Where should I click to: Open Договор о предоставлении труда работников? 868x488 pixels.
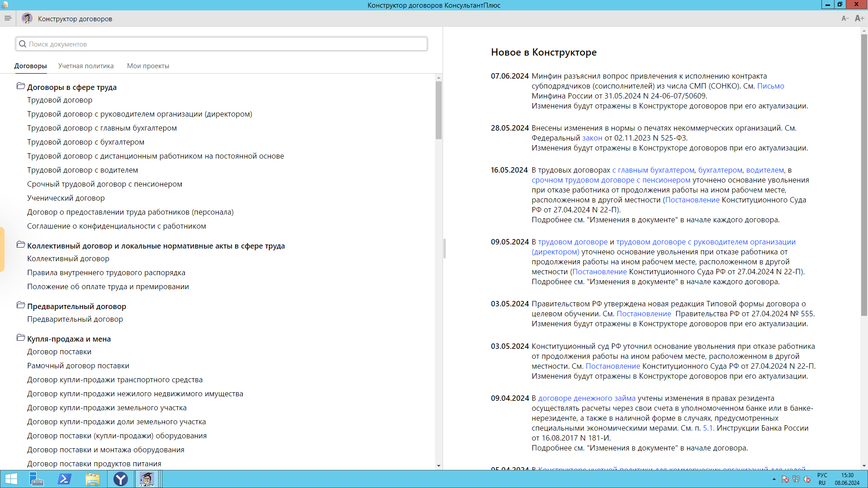coord(130,212)
